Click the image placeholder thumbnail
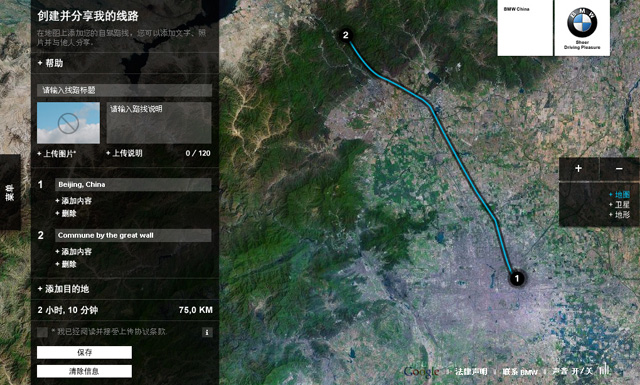Viewport: 640px width, 385px height. [69, 122]
